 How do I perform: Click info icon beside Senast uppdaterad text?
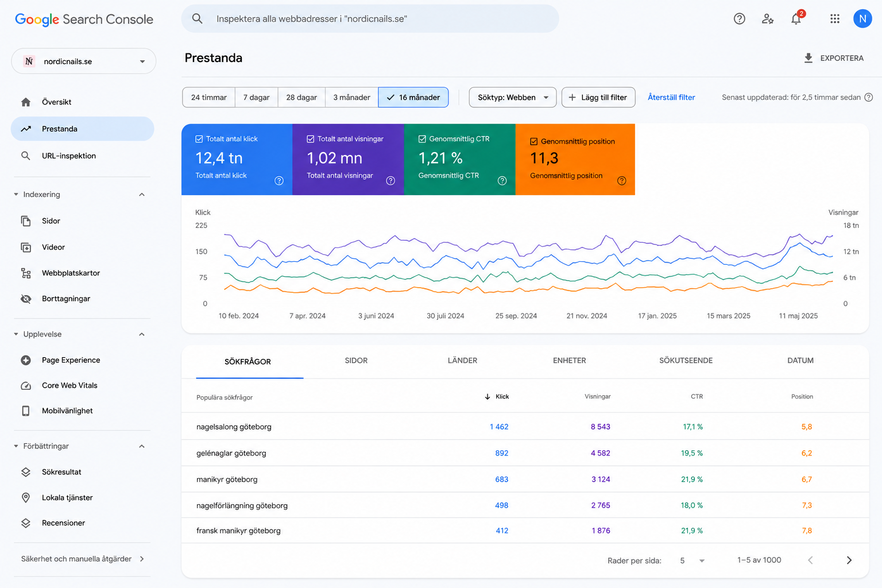point(869,98)
